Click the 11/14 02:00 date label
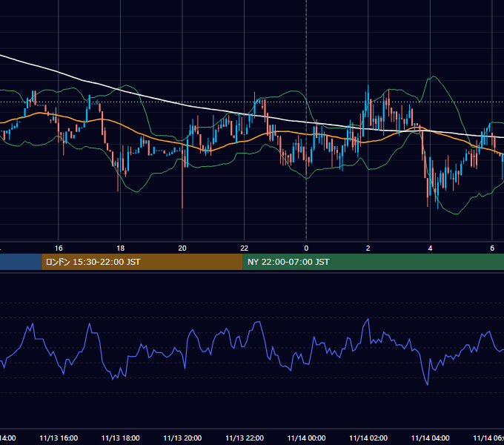504x445 pixels. 368,438
